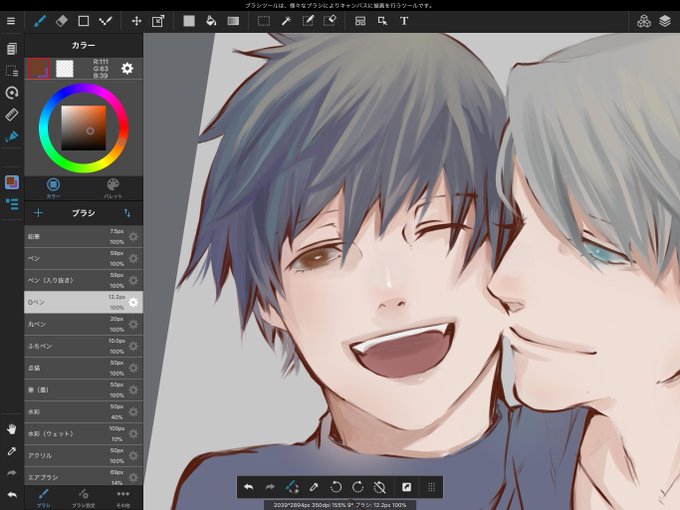Toggle the brush list panel icon in sidebar
The image size is (680, 510).
coord(12,204)
